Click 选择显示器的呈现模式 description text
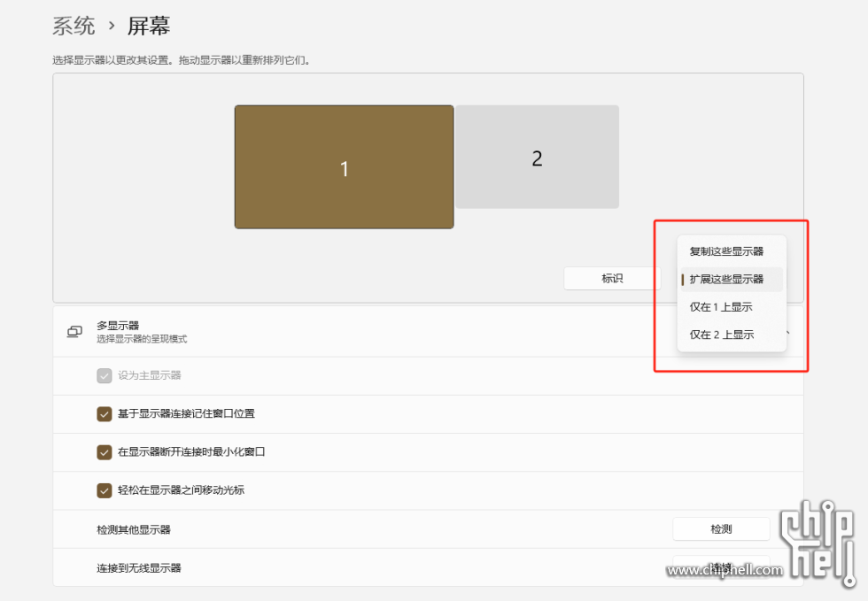 pos(142,339)
